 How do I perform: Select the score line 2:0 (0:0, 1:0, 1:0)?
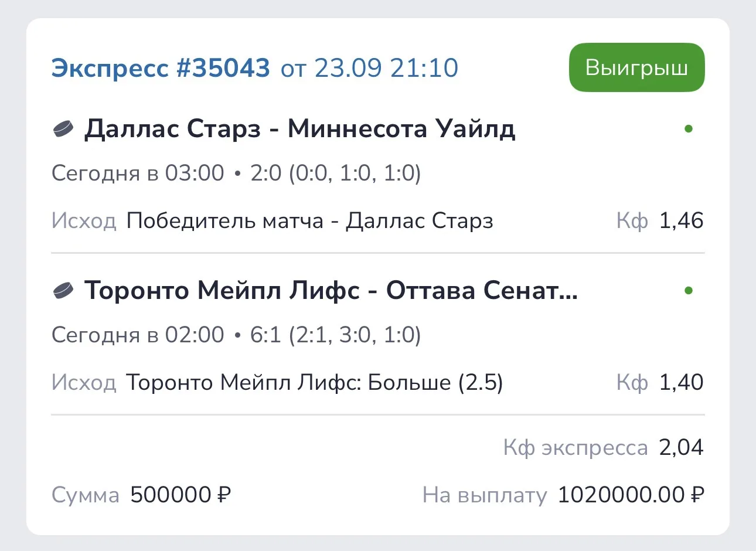click(336, 174)
